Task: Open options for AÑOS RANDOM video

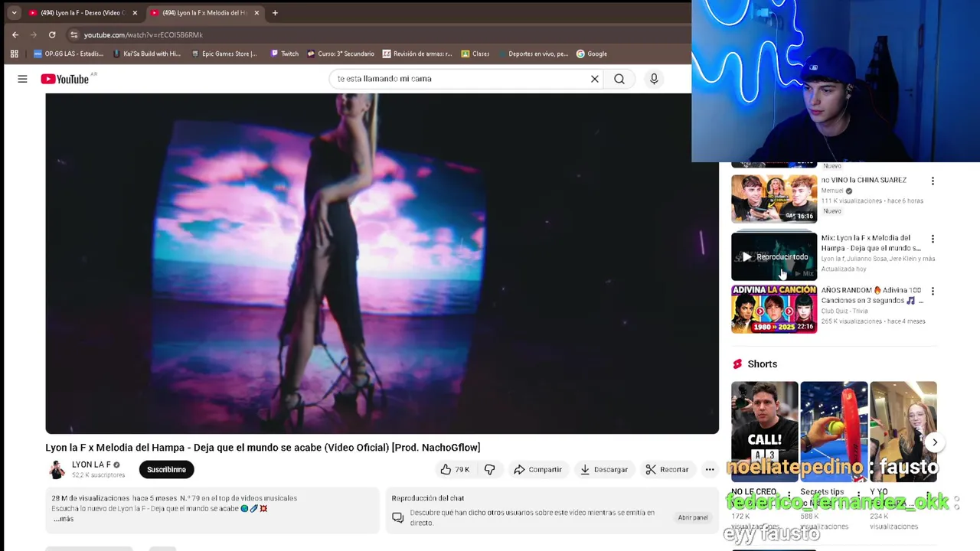Action: 933,291
